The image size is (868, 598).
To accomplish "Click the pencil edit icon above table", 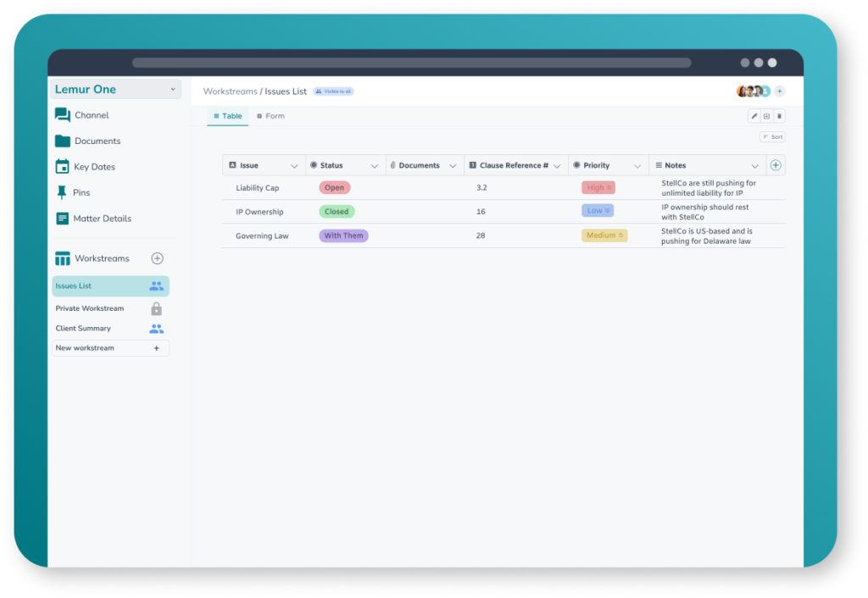I will click(754, 116).
